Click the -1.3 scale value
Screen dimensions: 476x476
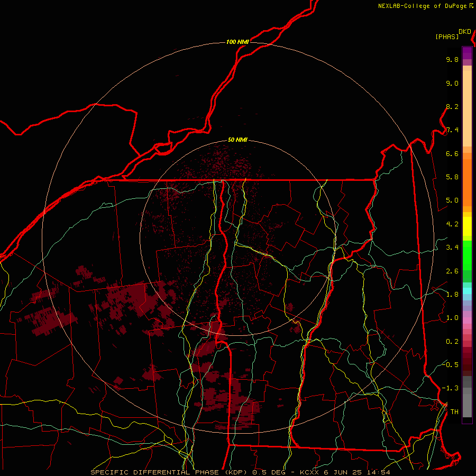[x=450, y=388]
